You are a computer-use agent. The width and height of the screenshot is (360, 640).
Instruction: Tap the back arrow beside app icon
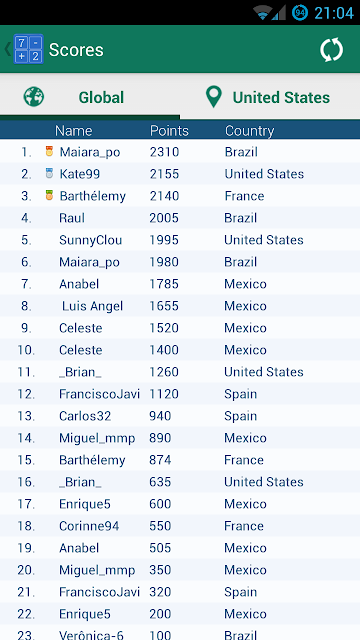pos(7,49)
